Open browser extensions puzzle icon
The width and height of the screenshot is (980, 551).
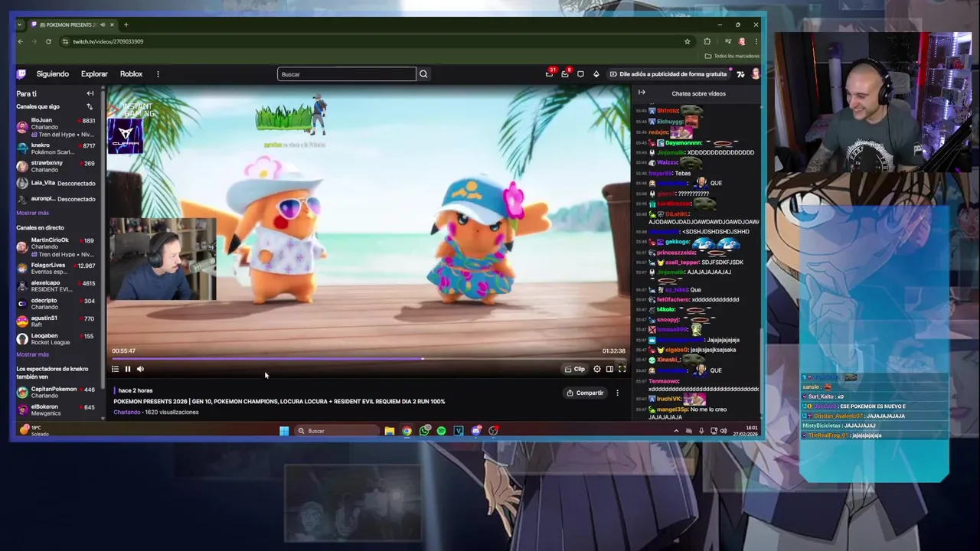pyautogui.click(x=707, y=41)
